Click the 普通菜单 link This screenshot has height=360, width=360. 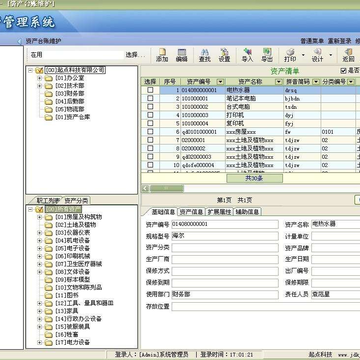coord(312,41)
